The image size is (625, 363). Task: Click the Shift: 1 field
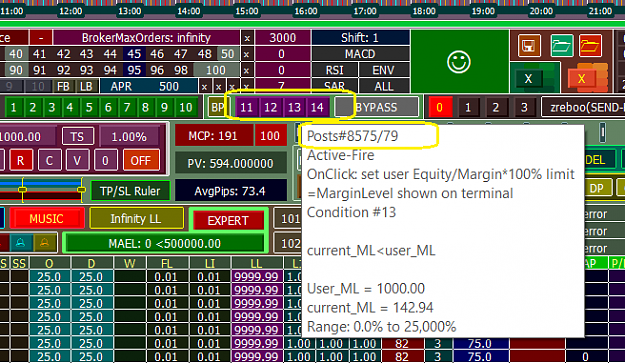[x=360, y=38]
